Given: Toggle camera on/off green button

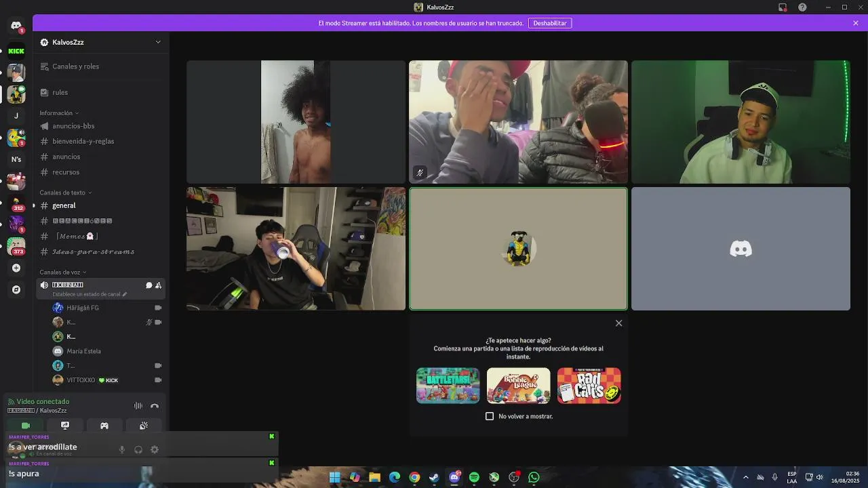Looking at the screenshot, I should [26, 426].
